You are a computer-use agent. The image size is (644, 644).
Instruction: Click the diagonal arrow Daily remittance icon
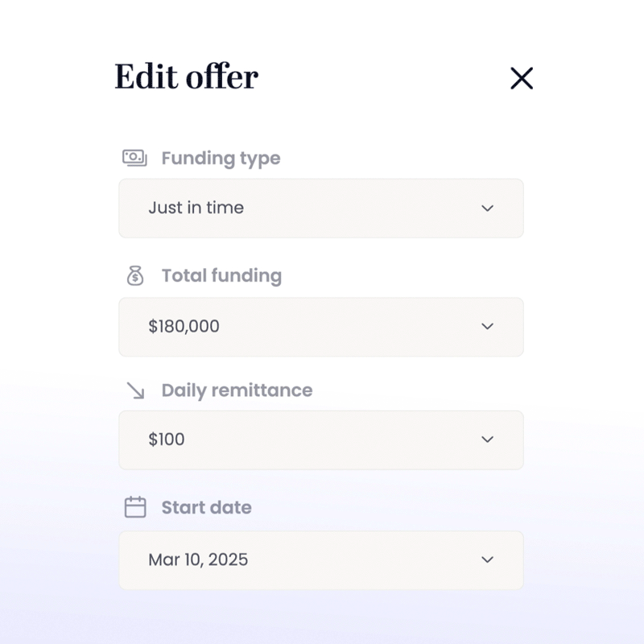coord(135,390)
